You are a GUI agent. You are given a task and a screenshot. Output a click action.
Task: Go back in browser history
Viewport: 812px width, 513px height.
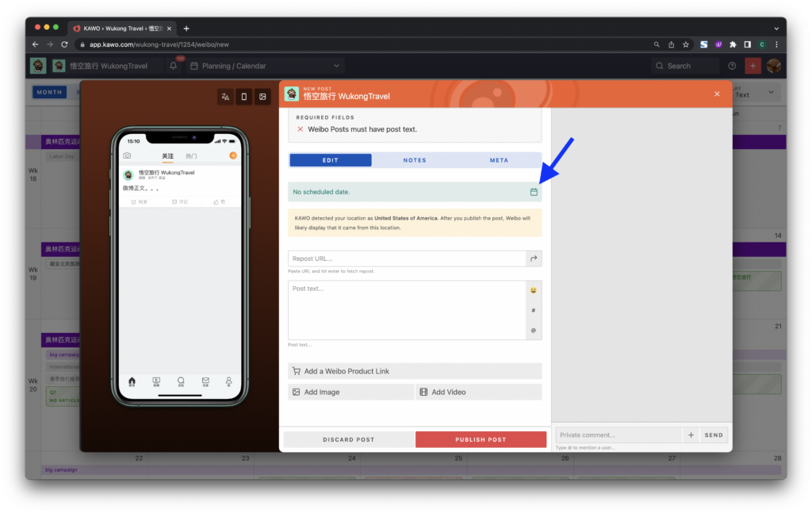tap(35, 44)
